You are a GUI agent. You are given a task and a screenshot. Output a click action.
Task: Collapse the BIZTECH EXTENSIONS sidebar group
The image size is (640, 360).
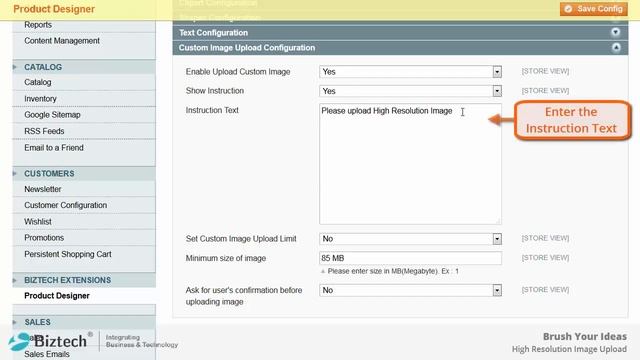click(84, 280)
